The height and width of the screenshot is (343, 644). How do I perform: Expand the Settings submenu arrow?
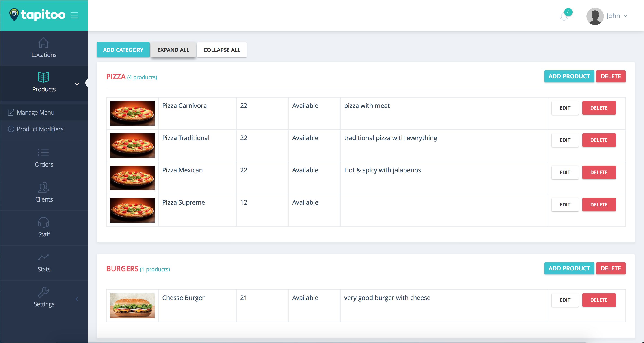(77, 299)
